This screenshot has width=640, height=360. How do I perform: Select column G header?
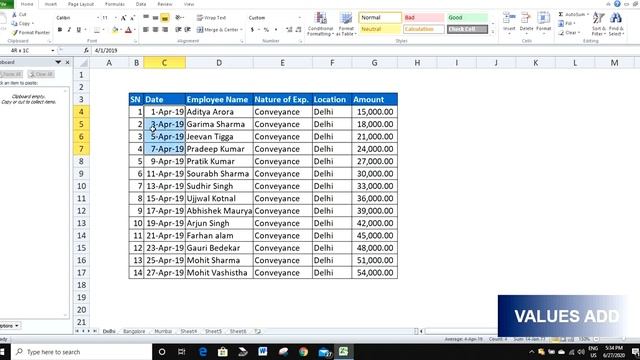tap(374, 63)
